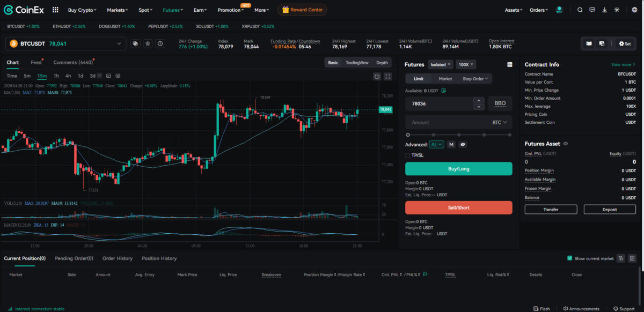Open the futures calculator icon
644x312 pixels.
point(509,64)
